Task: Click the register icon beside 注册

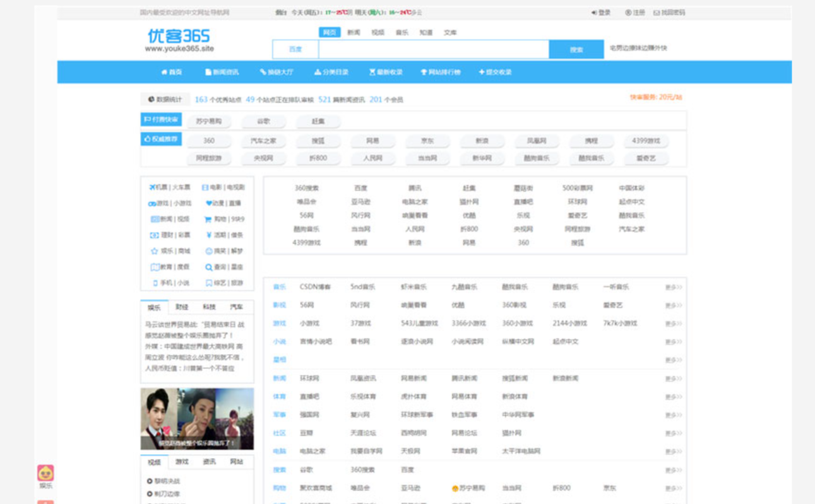Action: (628, 13)
